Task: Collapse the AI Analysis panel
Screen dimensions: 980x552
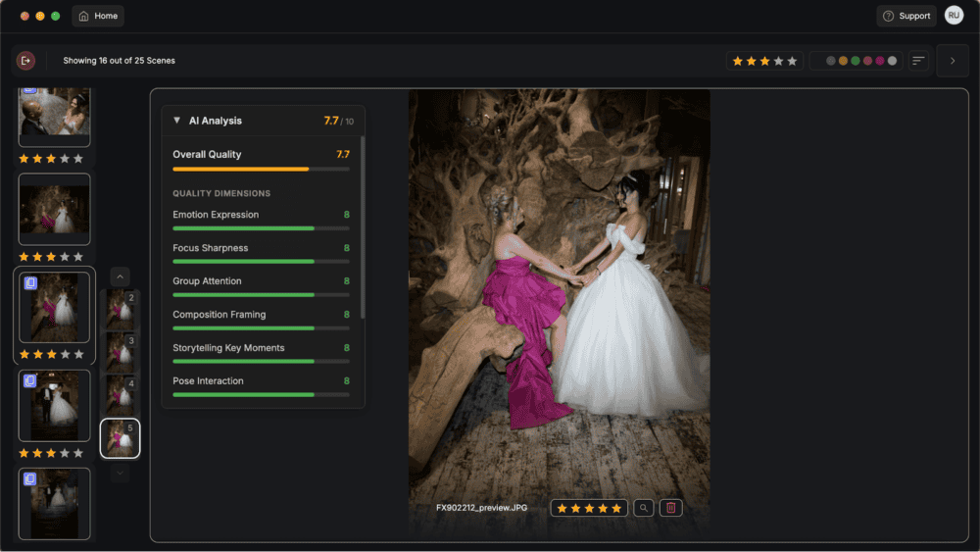Action: point(176,121)
